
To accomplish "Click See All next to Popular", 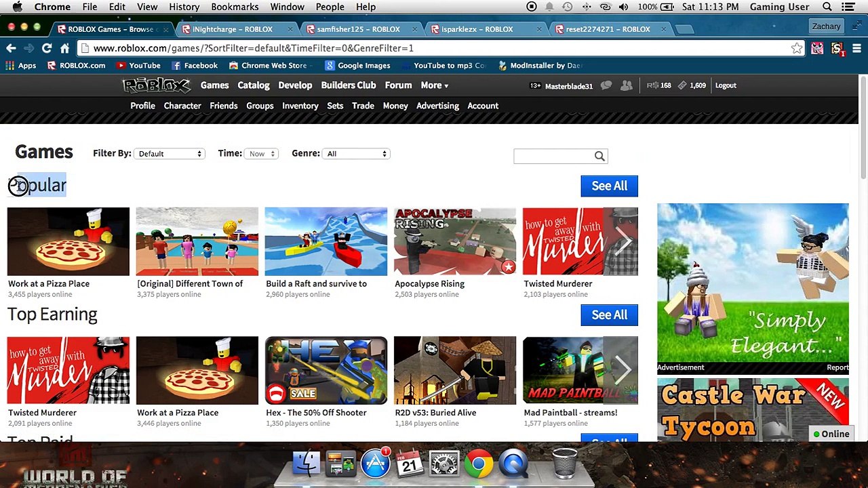I will (x=609, y=186).
